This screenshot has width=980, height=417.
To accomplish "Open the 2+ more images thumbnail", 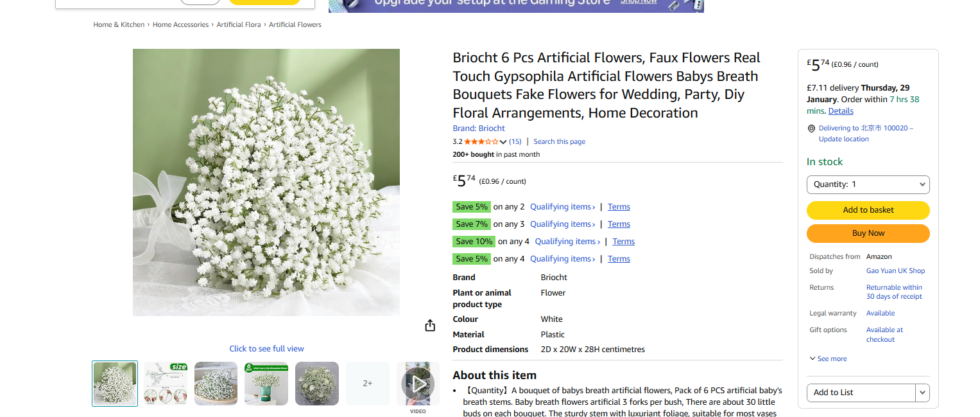I will [368, 384].
